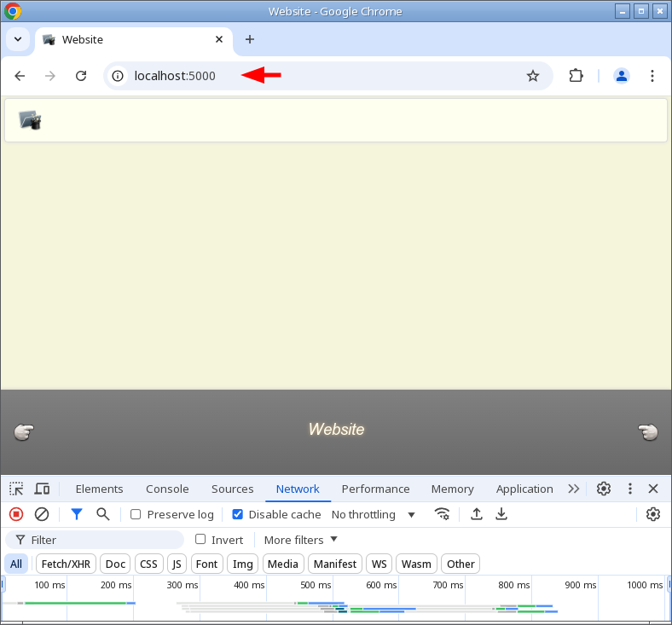Bookmark this tab with the star
This screenshot has height=625, width=672.
point(533,76)
